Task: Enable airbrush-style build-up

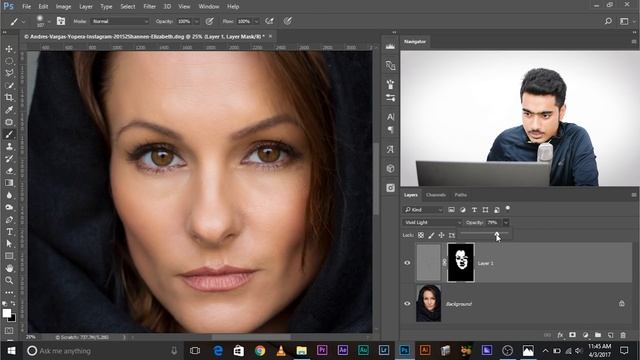Action: 269,21
